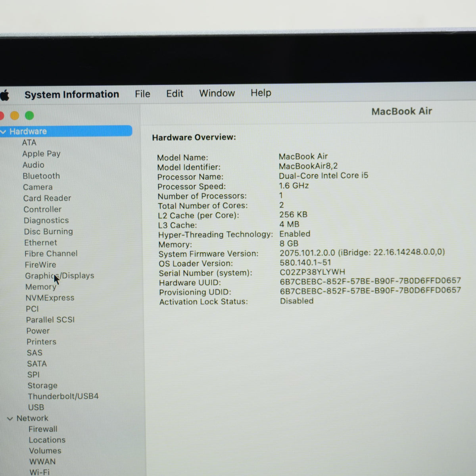Select Thunderbolt/USB4 in the sidebar
This screenshot has height=476, width=476.
point(63,396)
